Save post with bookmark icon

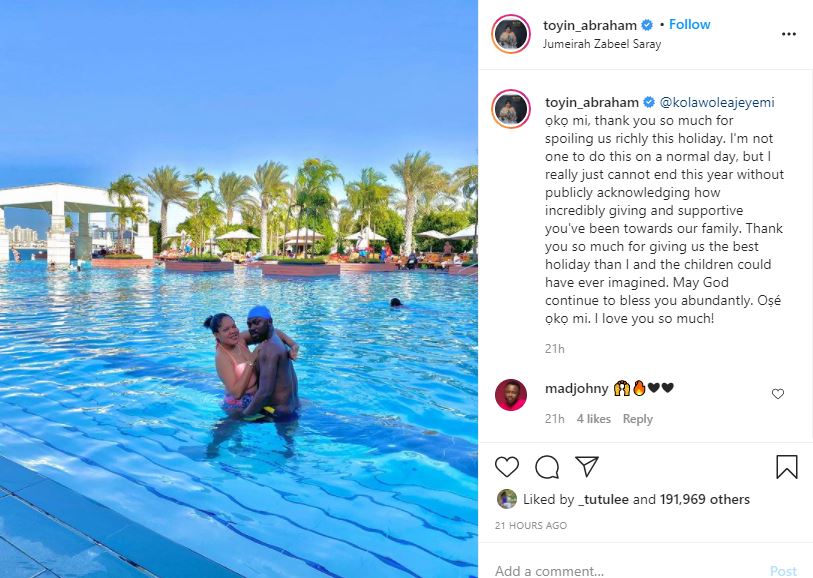[787, 467]
